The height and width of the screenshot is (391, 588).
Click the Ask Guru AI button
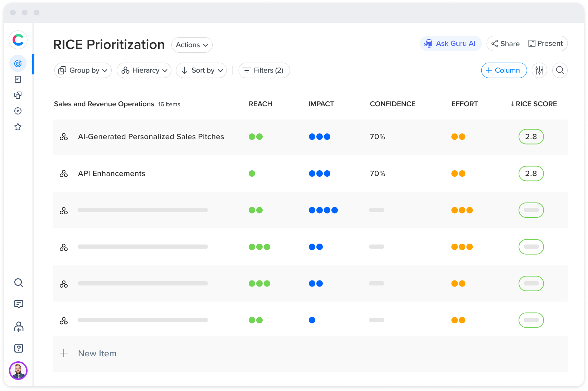click(x=450, y=44)
